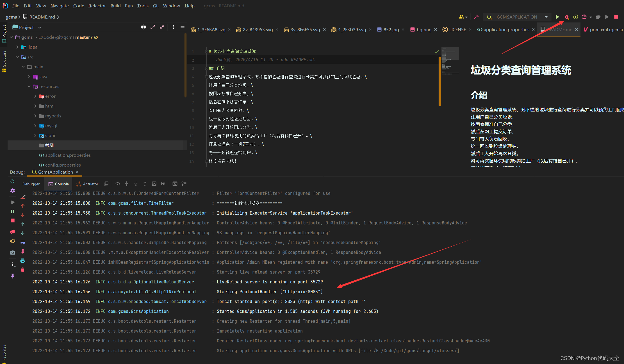Click Evaluate Expression icon
Viewport: 624px width, 364px height.
coord(175,184)
